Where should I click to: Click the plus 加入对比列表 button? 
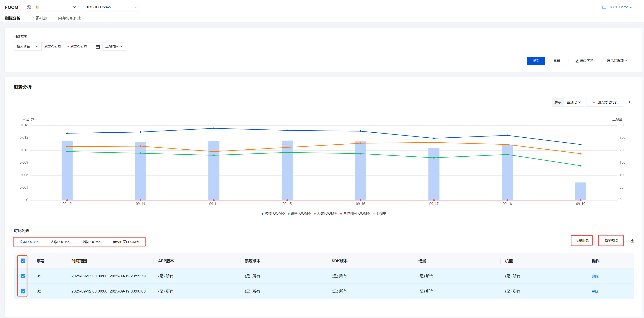pos(605,102)
